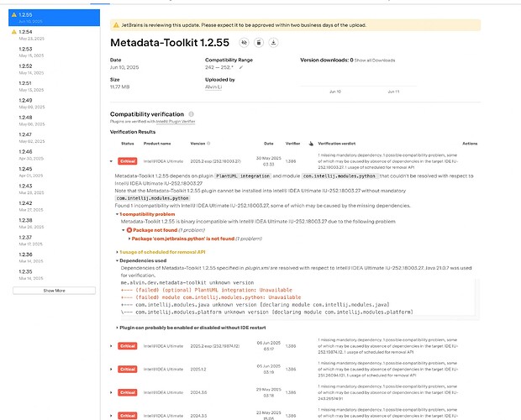521x420 pixels.
Task: Click the delete version trash icon
Action: pyautogui.click(x=259, y=43)
